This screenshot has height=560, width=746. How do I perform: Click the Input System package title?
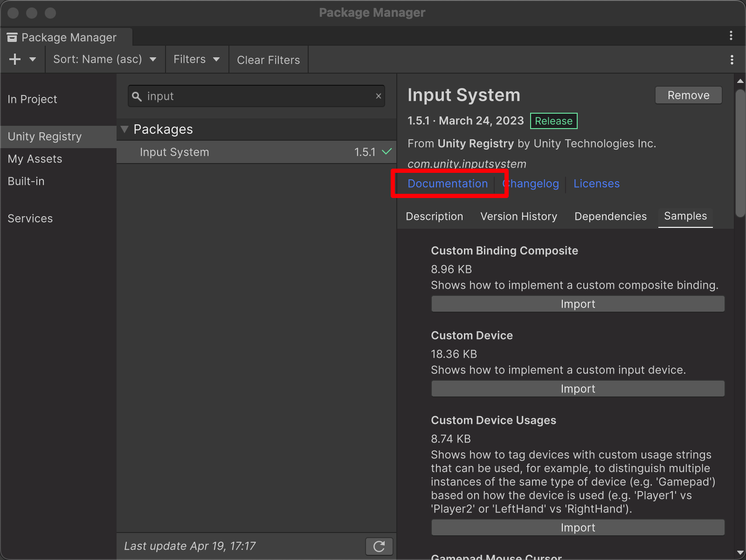coord(464,95)
